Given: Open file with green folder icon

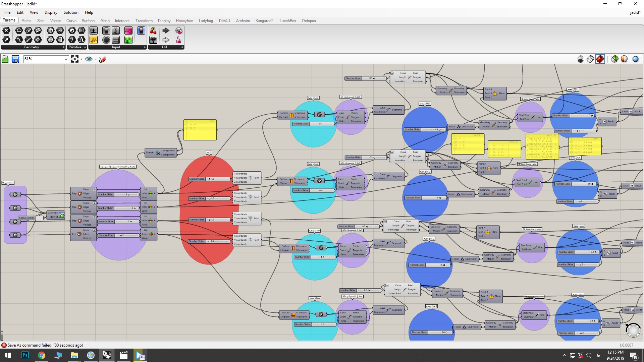Looking at the screenshot, I should pyautogui.click(x=5, y=59).
